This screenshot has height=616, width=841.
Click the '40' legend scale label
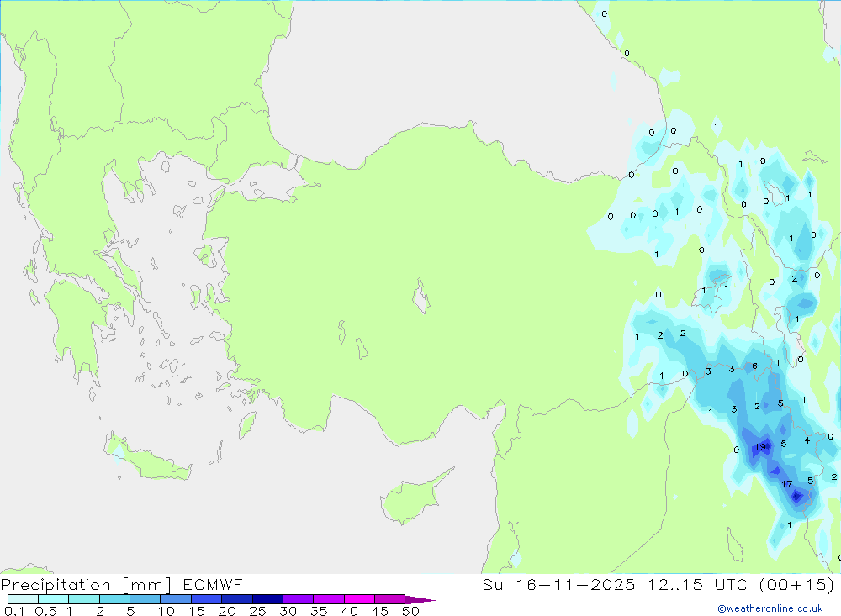tap(350, 611)
